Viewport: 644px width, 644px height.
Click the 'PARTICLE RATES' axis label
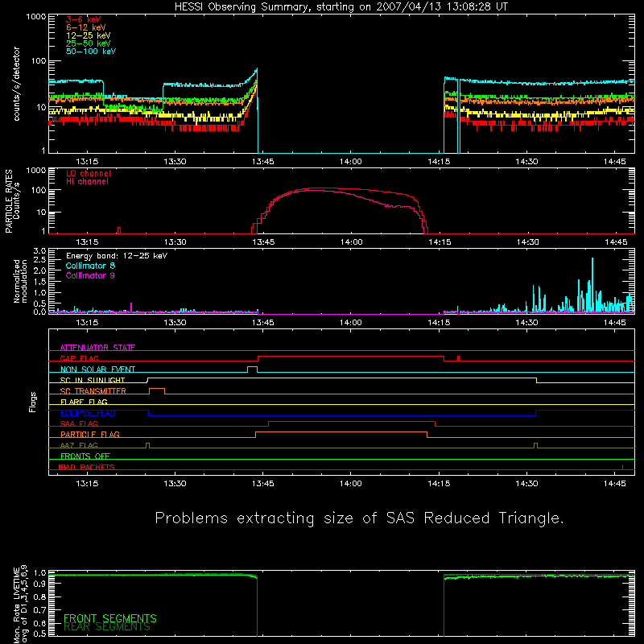click(8, 201)
